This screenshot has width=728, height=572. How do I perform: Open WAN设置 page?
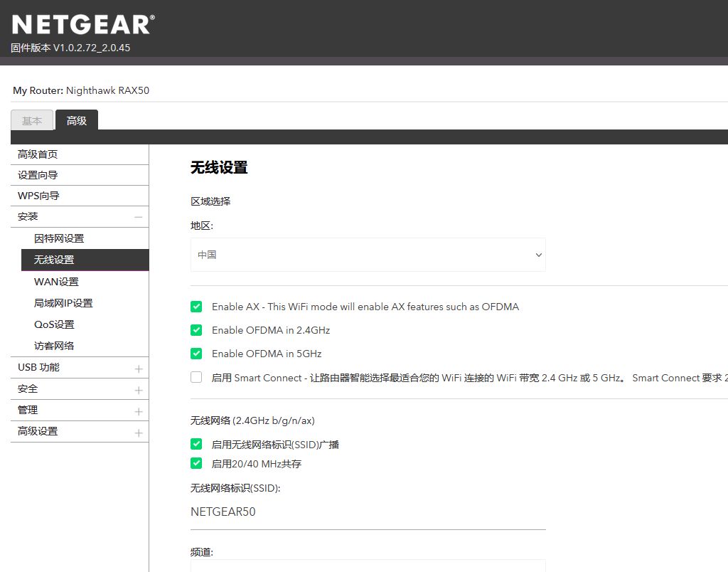pyautogui.click(x=56, y=282)
